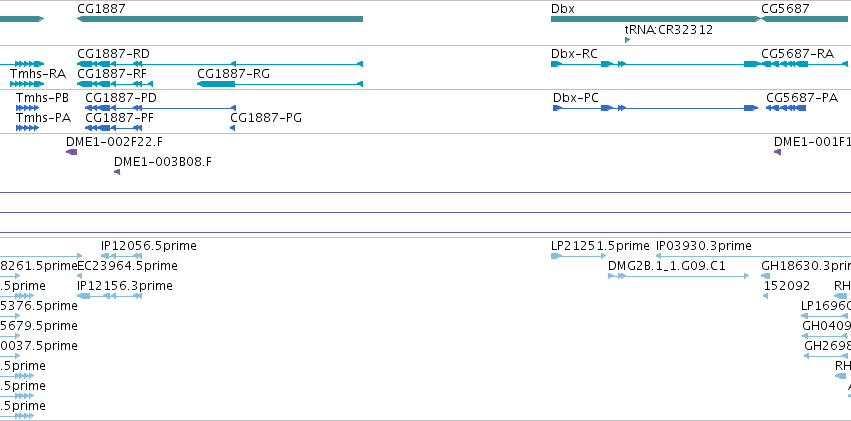Select the LP21251.5prime EST feature

(579, 256)
